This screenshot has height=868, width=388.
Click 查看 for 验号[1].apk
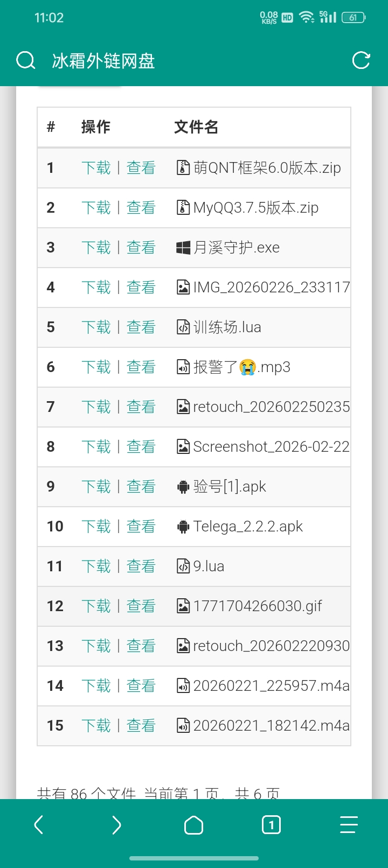click(x=141, y=487)
